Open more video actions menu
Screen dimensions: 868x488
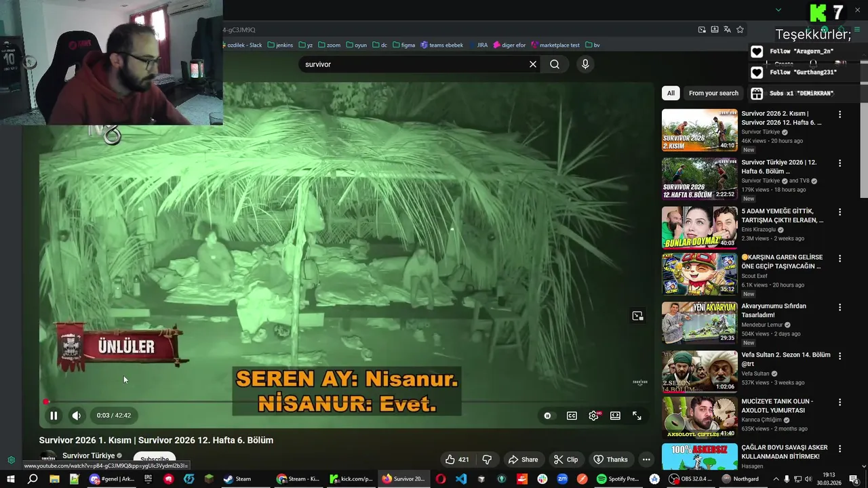click(x=646, y=460)
